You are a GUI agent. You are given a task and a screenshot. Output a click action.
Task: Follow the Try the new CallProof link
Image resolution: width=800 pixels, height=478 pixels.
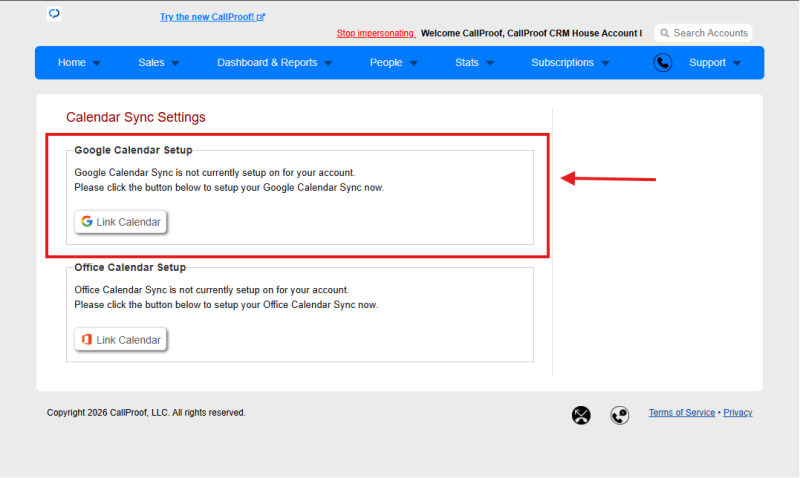(x=212, y=17)
